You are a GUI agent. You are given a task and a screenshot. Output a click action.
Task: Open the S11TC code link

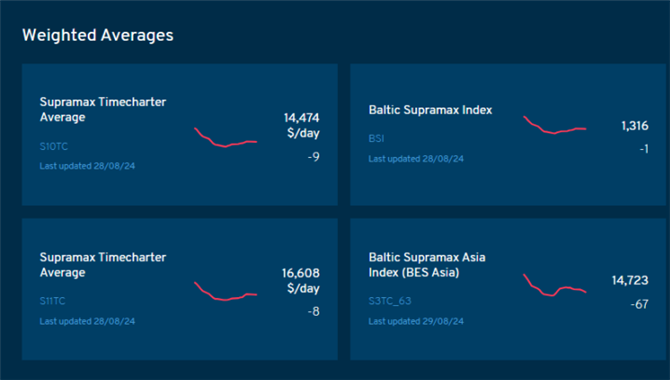tap(53, 301)
